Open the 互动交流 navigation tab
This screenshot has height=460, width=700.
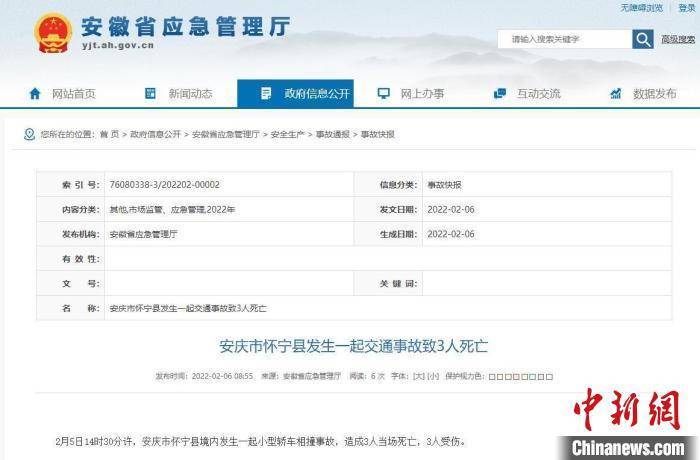coord(538,93)
